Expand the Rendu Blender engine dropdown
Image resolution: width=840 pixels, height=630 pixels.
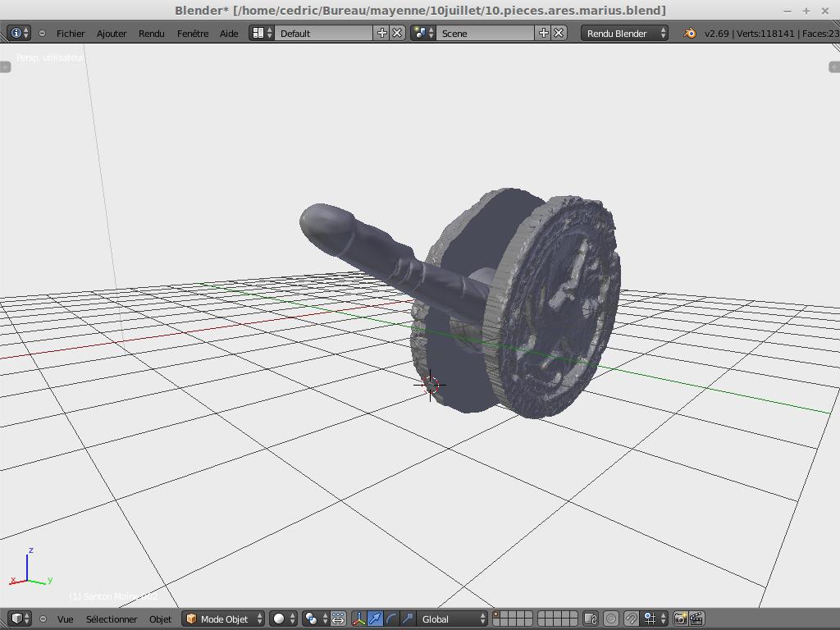625,34
